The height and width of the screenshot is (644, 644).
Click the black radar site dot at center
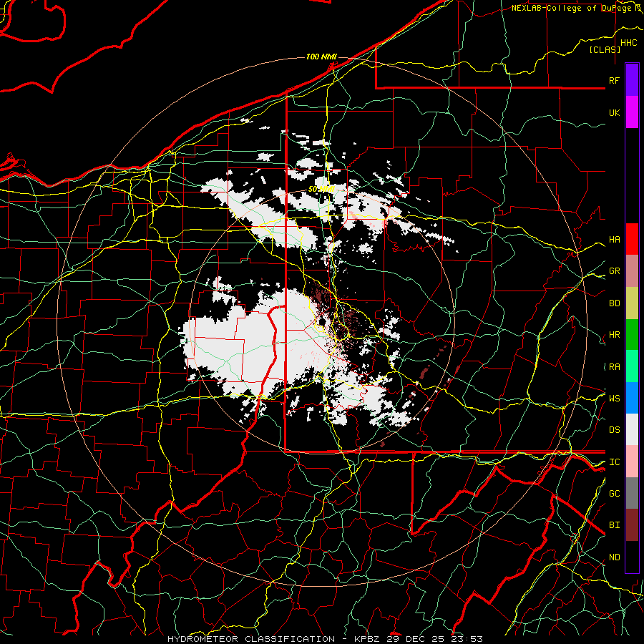pos(323,321)
